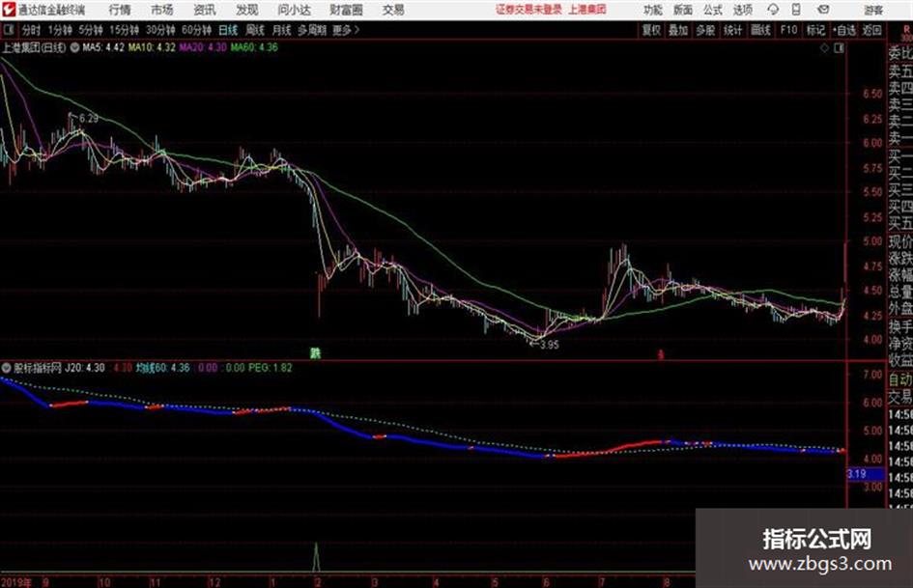Open the 选项 menu
The image size is (913, 588).
coord(742,10)
